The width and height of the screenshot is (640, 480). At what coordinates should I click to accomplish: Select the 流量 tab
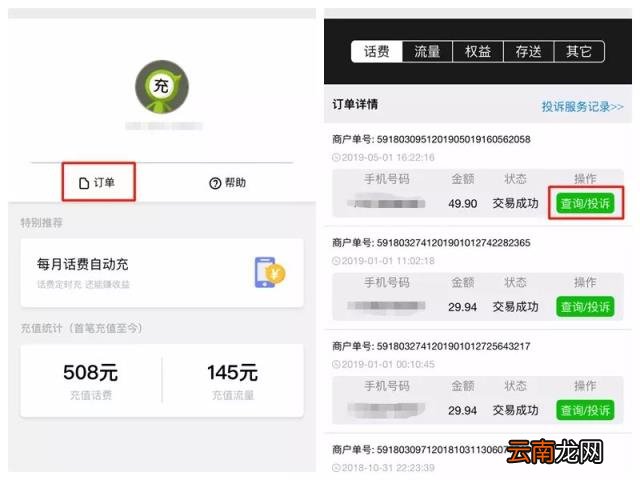coord(427,51)
